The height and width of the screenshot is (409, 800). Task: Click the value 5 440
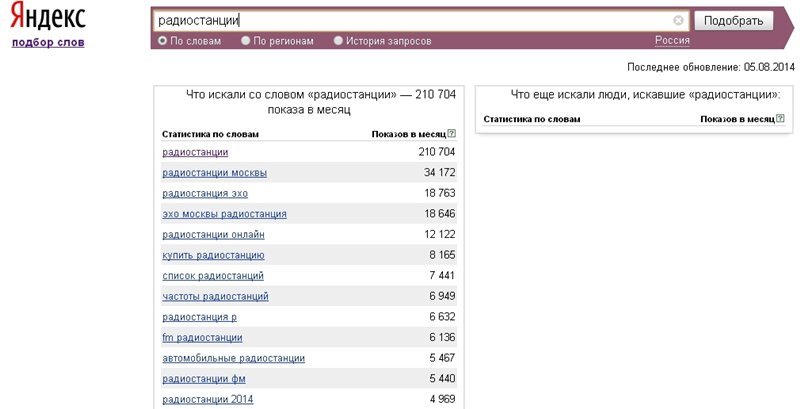click(x=442, y=378)
